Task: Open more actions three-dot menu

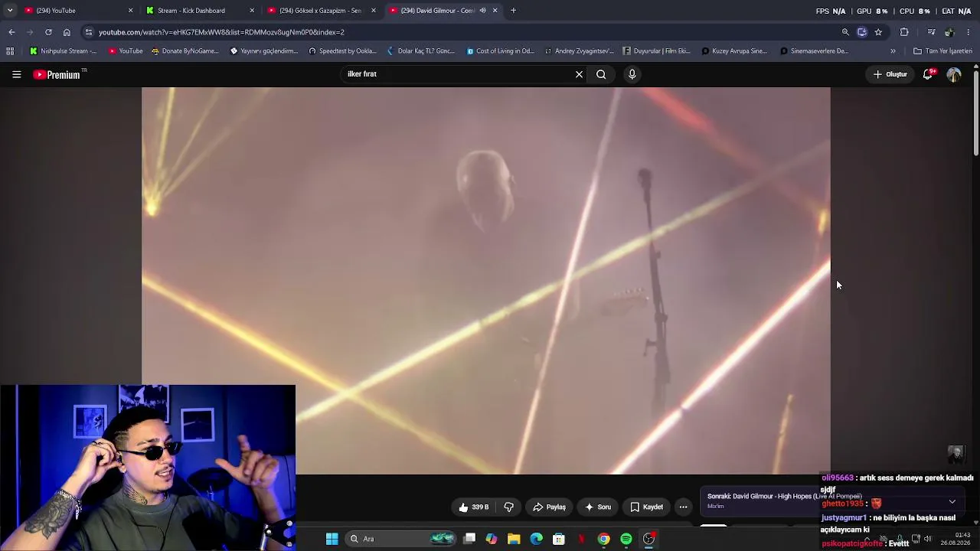Action: coord(683,507)
